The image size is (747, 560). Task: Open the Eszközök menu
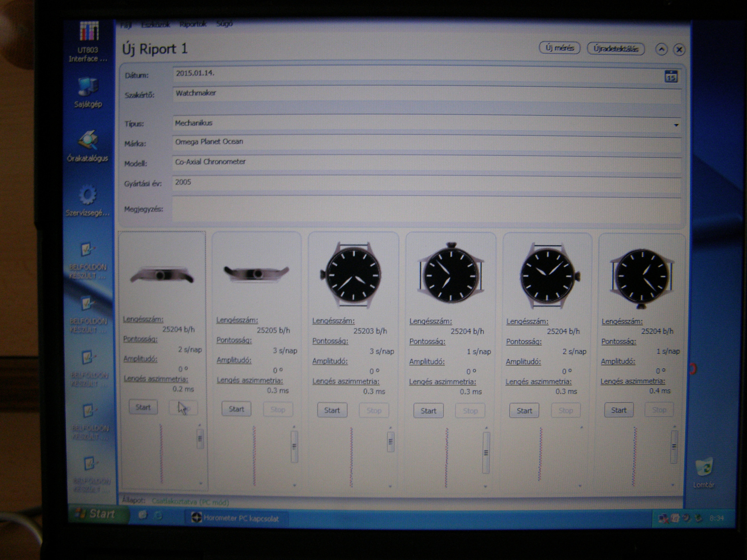[x=155, y=25]
